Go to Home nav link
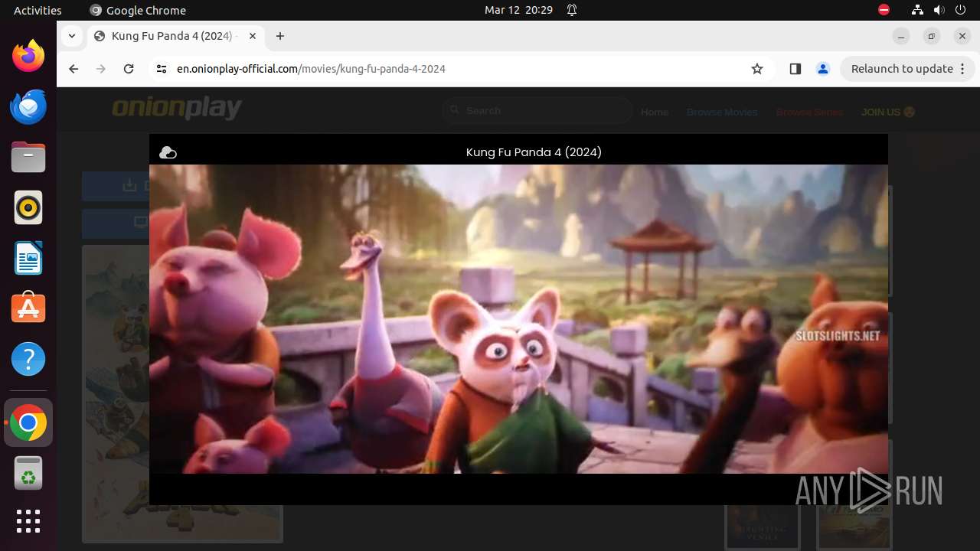The width and height of the screenshot is (980, 551). (655, 112)
